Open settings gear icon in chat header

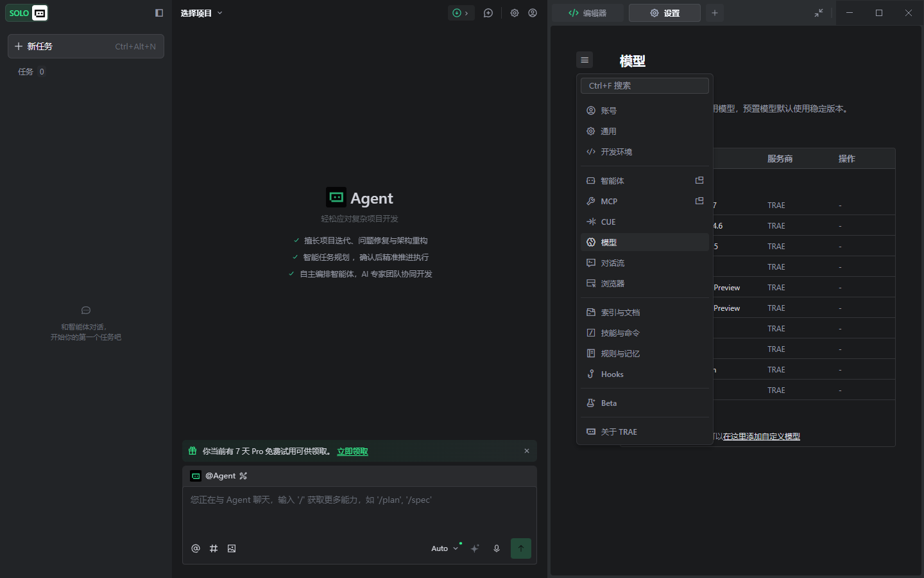515,13
